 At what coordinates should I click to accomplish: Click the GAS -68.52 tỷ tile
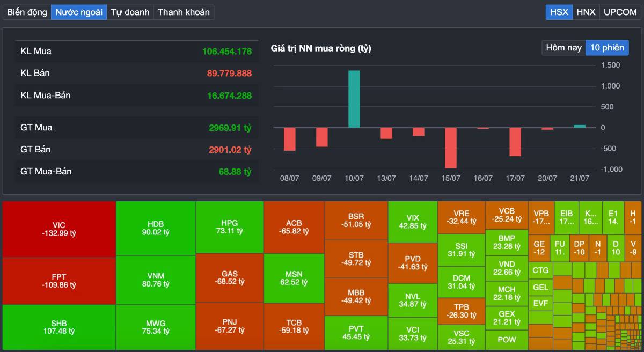coord(230,278)
